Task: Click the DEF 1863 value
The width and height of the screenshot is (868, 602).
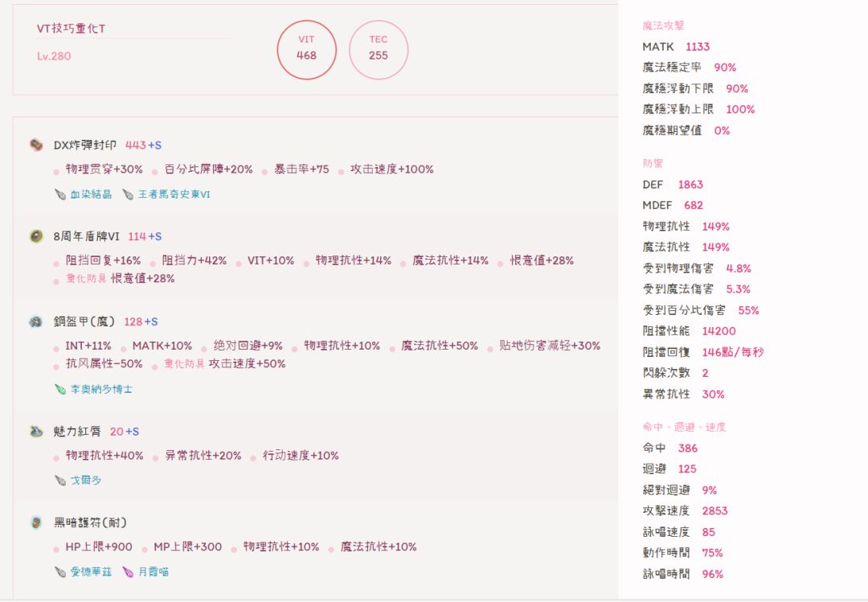Action: click(x=690, y=184)
